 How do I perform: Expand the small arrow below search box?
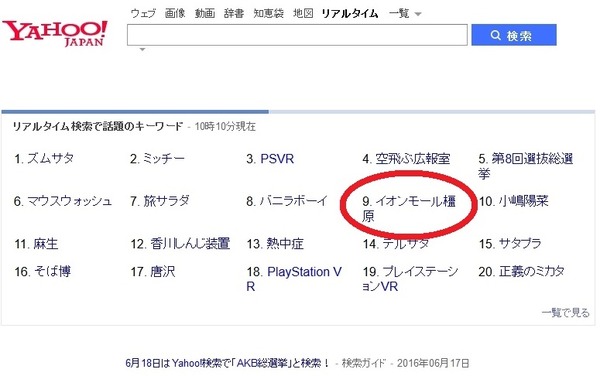click(142, 49)
